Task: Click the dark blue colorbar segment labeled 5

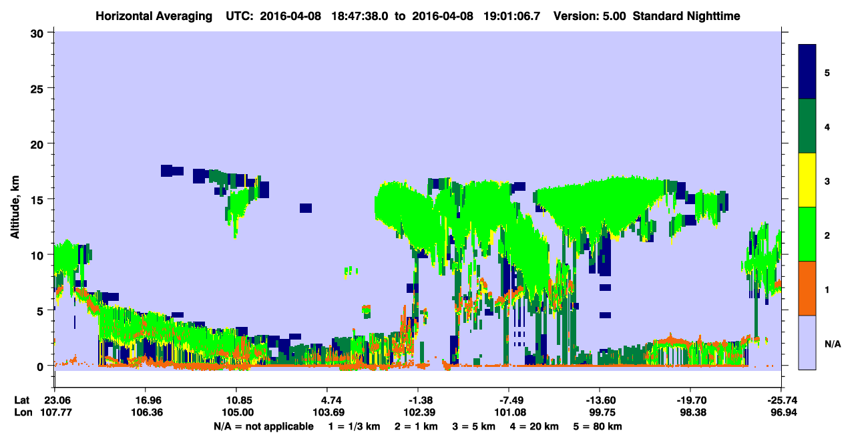Action: (807, 72)
